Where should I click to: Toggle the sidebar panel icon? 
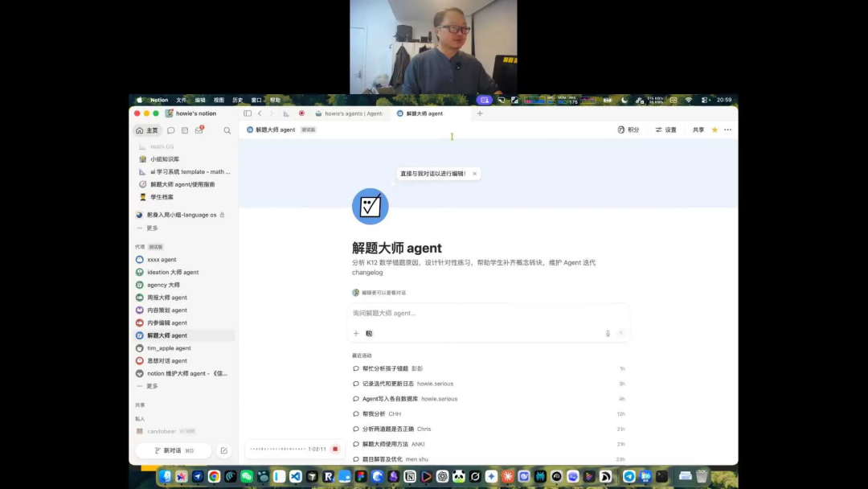pyautogui.click(x=248, y=113)
